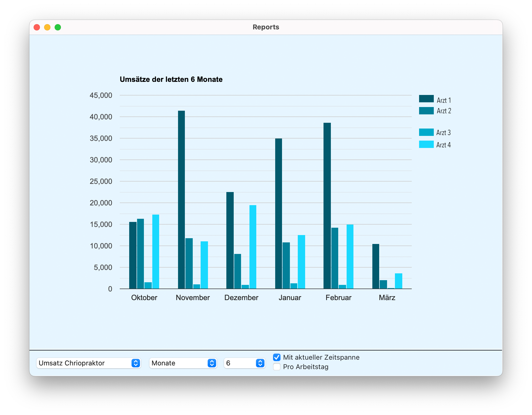Click the Februar Arzt 1 bar

pyautogui.click(x=327, y=206)
